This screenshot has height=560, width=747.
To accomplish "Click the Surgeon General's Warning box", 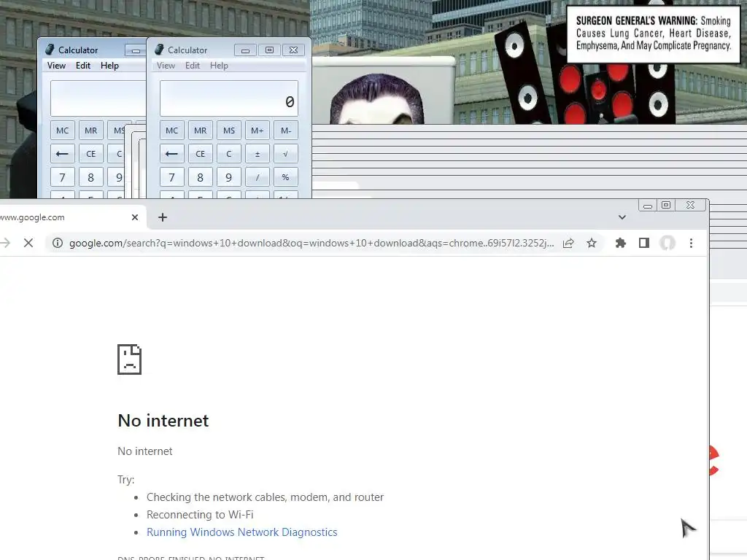I will [x=653, y=34].
